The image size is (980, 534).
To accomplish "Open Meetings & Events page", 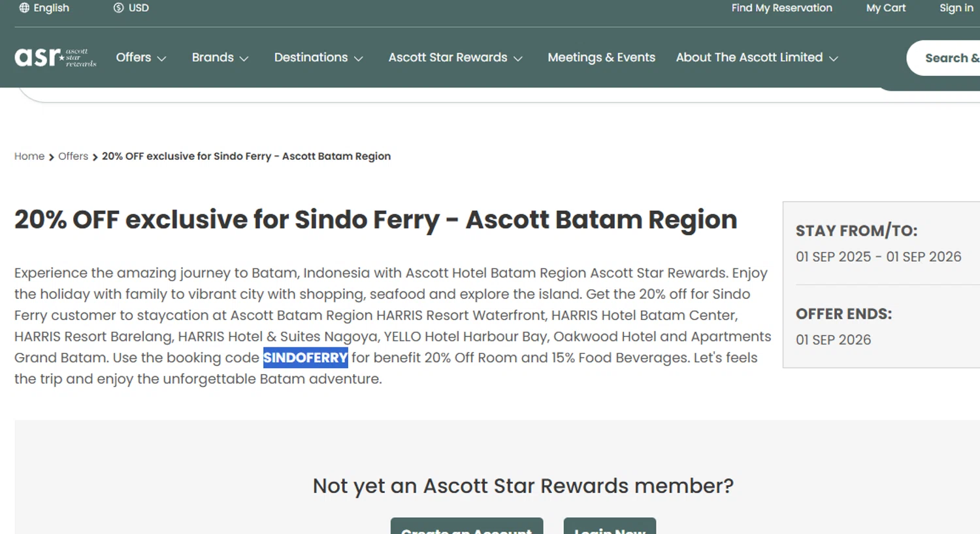I will pyautogui.click(x=601, y=57).
